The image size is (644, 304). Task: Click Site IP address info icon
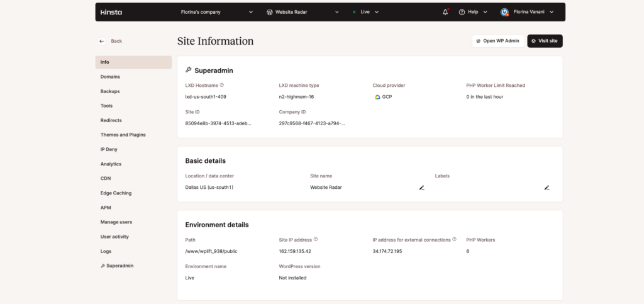pos(316,239)
